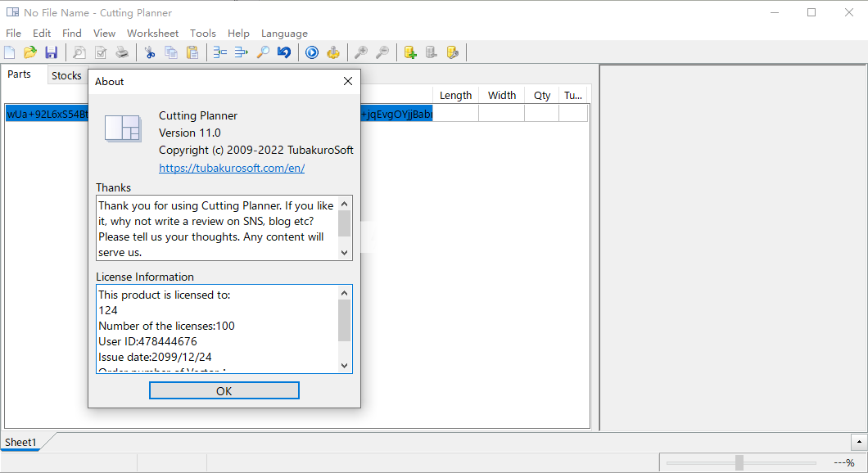The image size is (868, 473).
Task: Switch to the Stocks tab
Action: point(66,76)
